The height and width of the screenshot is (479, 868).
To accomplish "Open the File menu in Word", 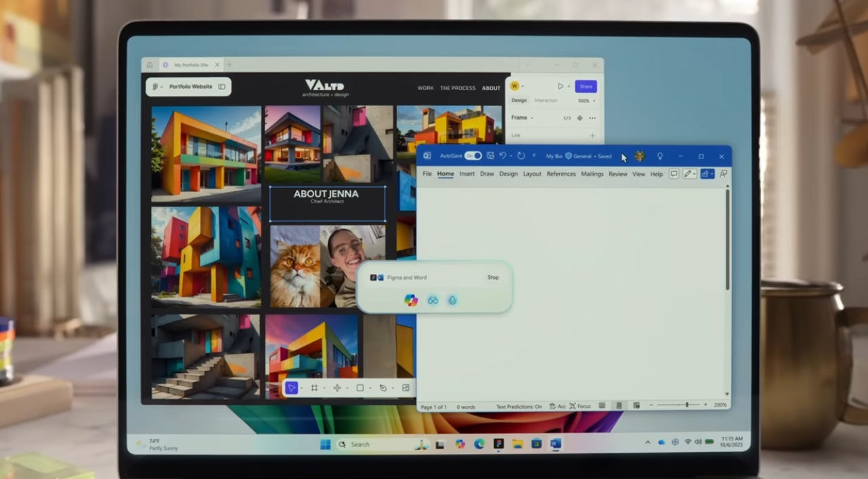I will (x=427, y=174).
